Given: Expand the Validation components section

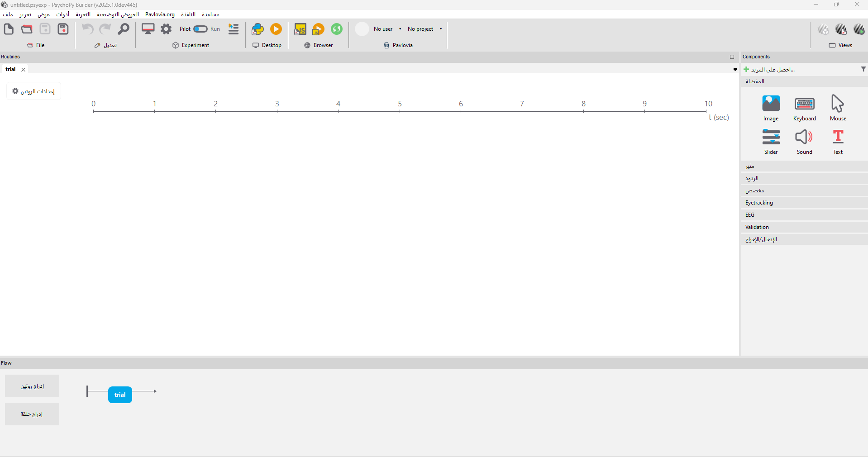Looking at the screenshot, I should tap(757, 227).
